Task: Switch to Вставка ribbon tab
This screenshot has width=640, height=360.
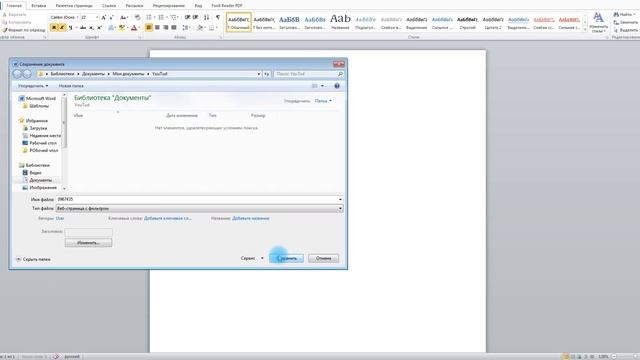Action: pyautogui.click(x=39, y=6)
